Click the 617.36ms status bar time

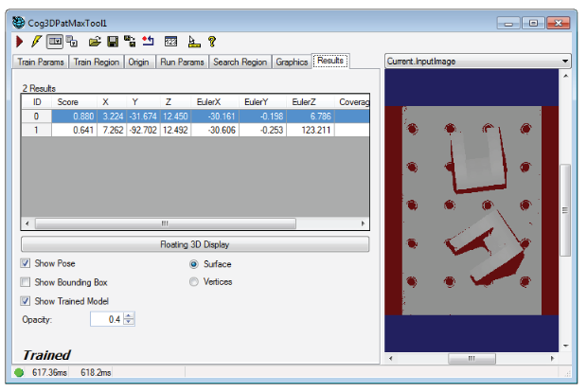coord(49,372)
